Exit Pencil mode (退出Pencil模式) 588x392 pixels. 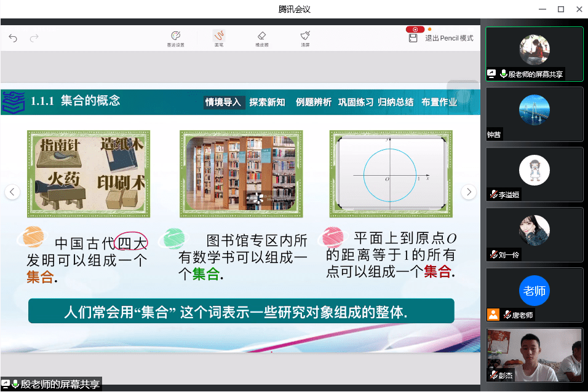pos(449,38)
